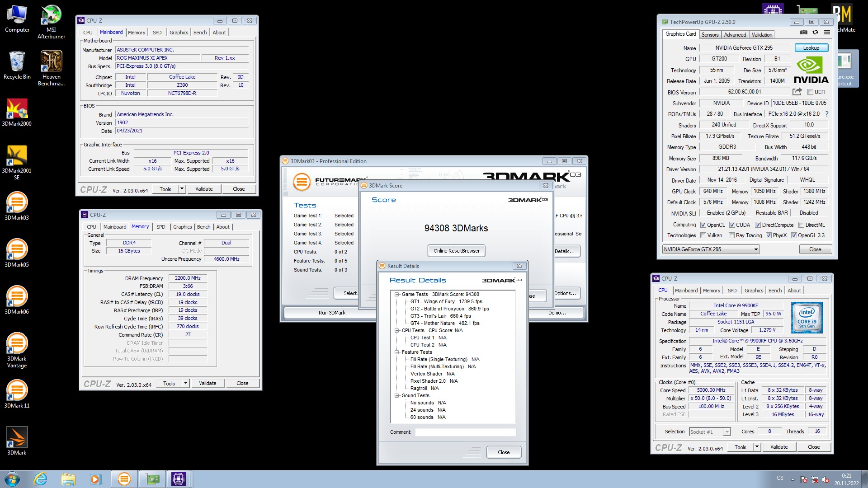Click the BIOS export share icon

pos(797,92)
